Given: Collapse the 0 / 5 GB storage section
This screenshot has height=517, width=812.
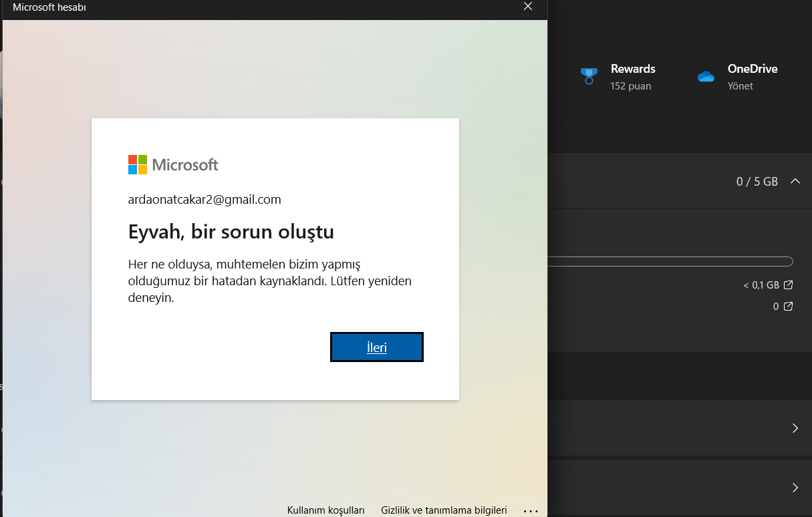Looking at the screenshot, I should 795,181.
